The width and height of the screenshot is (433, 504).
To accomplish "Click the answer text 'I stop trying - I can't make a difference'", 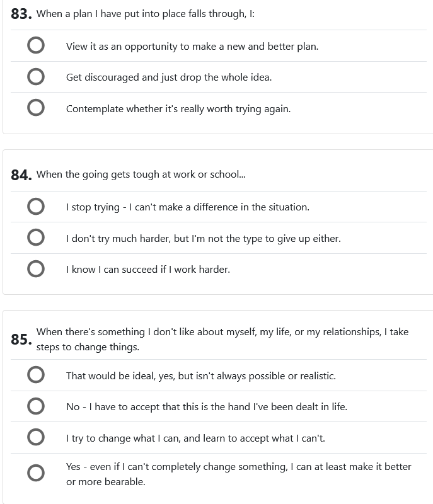I will [187, 207].
